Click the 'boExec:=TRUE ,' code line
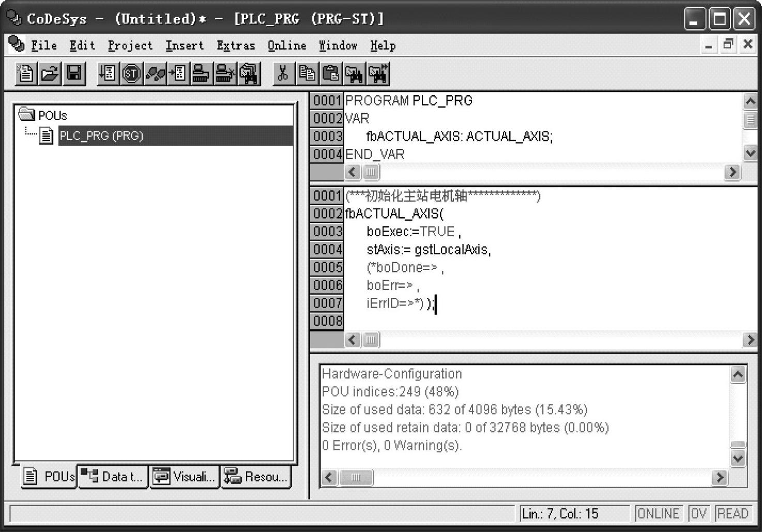The height and width of the screenshot is (532, 762). pos(414,231)
